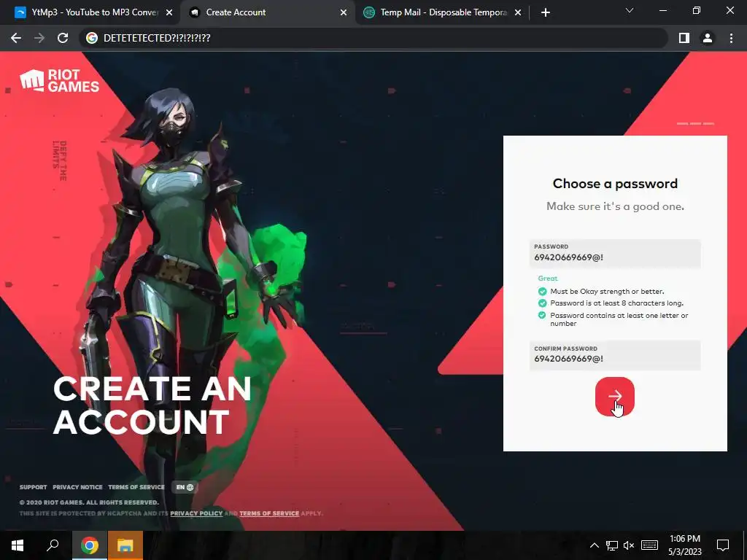The height and width of the screenshot is (560, 747).
Task: Click the 'Choose a password' heading
Action: pyautogui.click(x=615, y=184)
